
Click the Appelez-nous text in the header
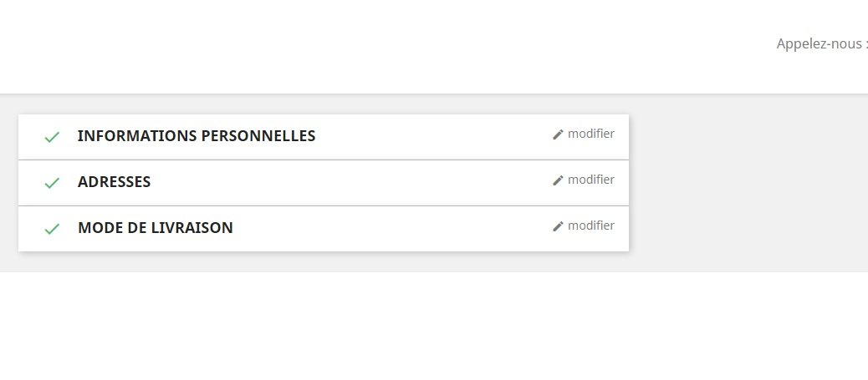(x=821, y=44)
